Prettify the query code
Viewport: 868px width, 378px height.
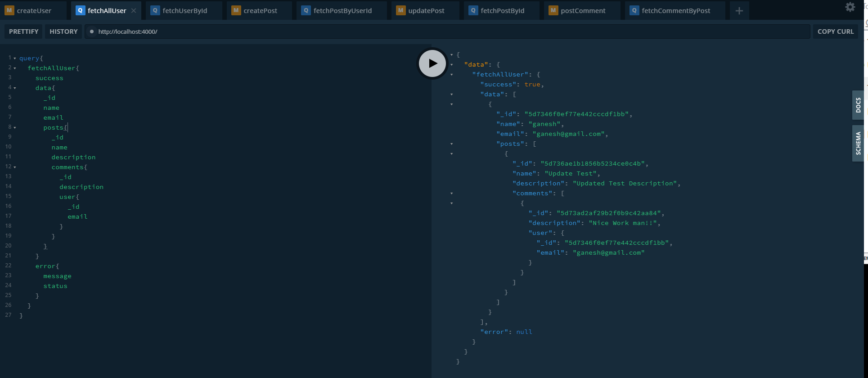(x=23, y=31)
